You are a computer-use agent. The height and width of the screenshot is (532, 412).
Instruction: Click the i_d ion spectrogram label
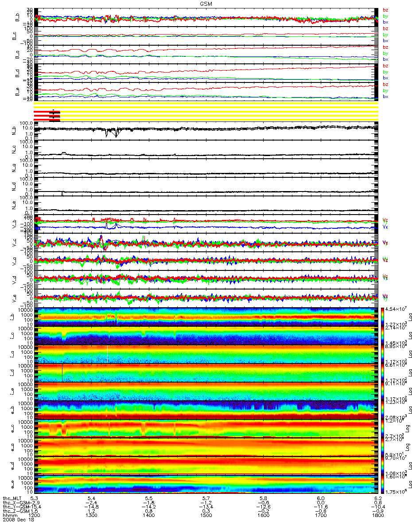click(12, 372)
